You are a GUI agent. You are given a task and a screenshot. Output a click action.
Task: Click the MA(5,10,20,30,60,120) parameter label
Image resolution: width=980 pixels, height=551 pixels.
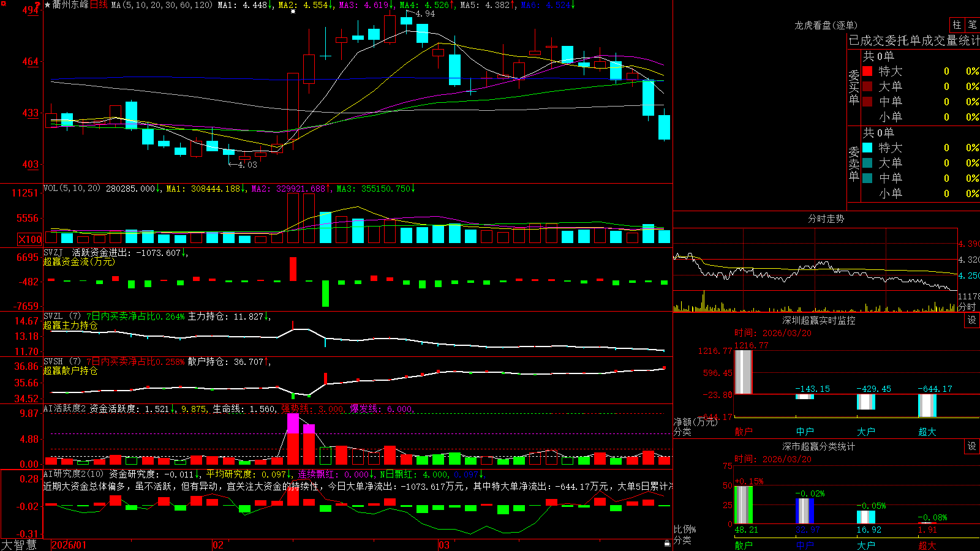(x=162, y=5)
